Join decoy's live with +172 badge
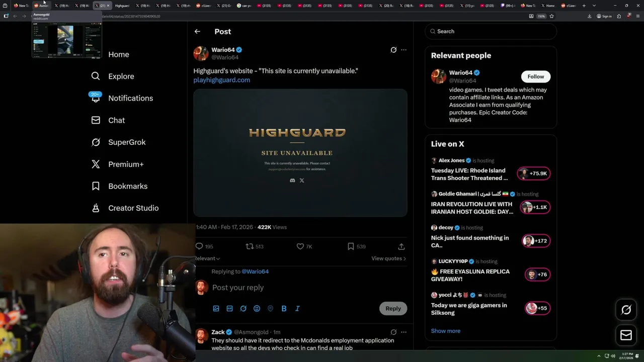Viewport: 644px width, 362px height. [x=536, y=241]
